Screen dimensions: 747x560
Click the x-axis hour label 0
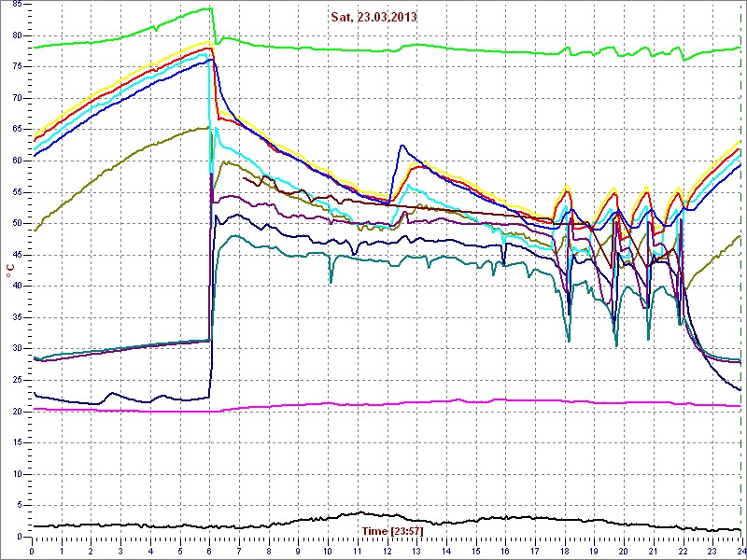tap(32, 551)
